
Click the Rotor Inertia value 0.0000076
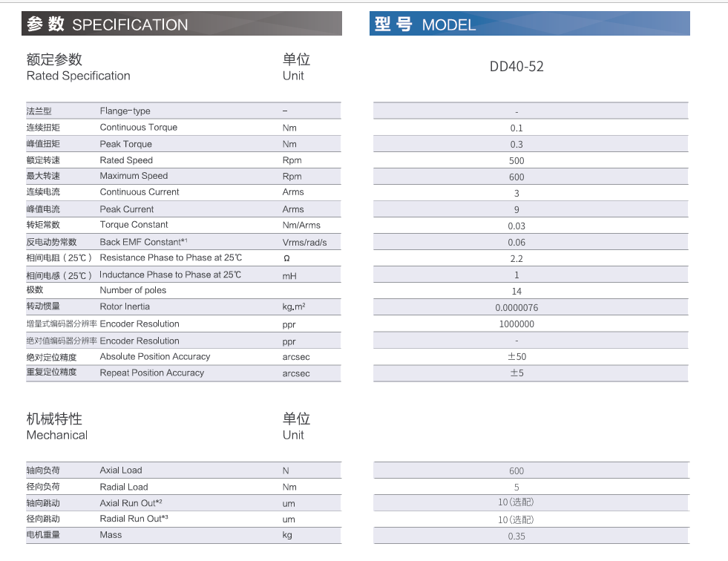[517, 307]
